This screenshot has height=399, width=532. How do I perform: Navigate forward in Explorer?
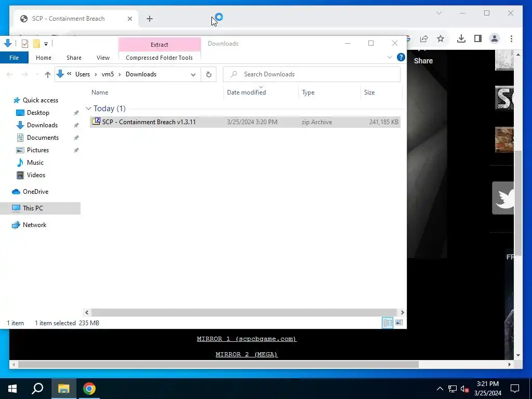(25, 74)
